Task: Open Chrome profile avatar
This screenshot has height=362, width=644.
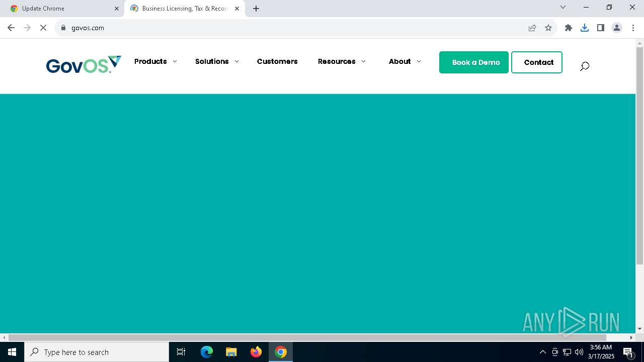Action: (617, 28)
